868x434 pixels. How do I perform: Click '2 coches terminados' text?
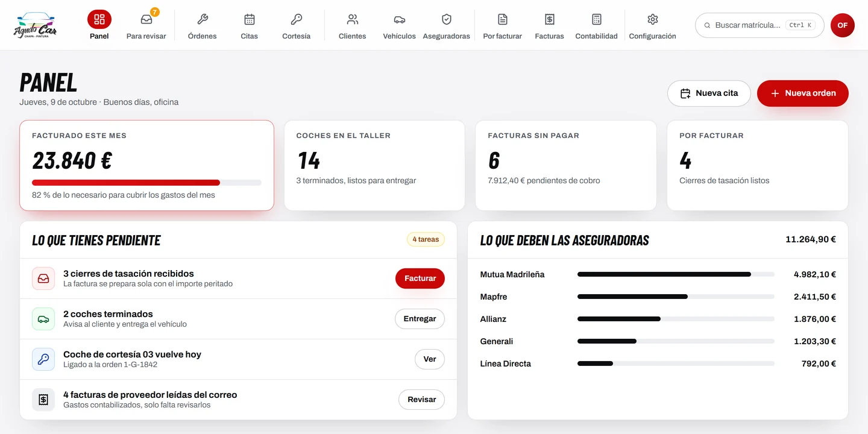[x=108, y=314]
